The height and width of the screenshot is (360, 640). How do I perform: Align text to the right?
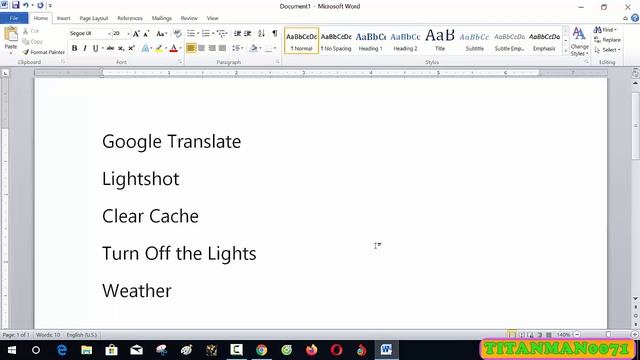click(212, 48)
